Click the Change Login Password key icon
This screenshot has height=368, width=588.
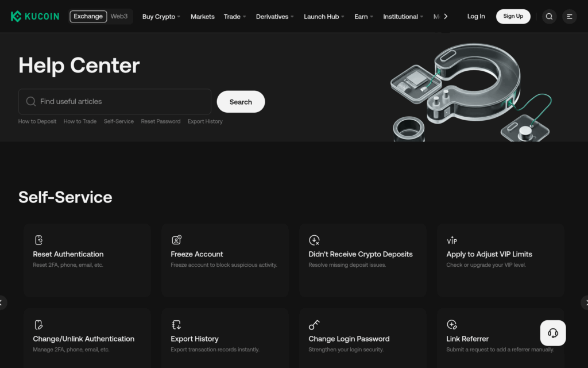click(x=314, y=324)
